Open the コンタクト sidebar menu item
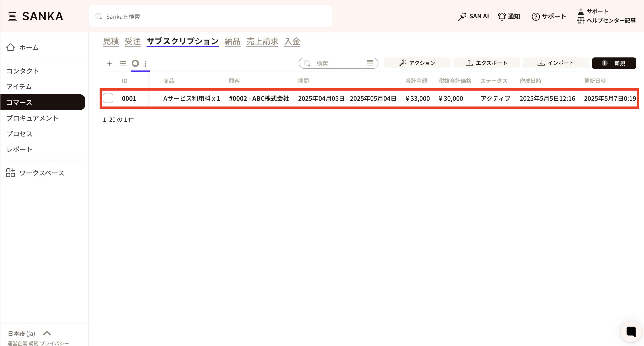The width and height of the screenshot is (644, 346). coord(23,71)
